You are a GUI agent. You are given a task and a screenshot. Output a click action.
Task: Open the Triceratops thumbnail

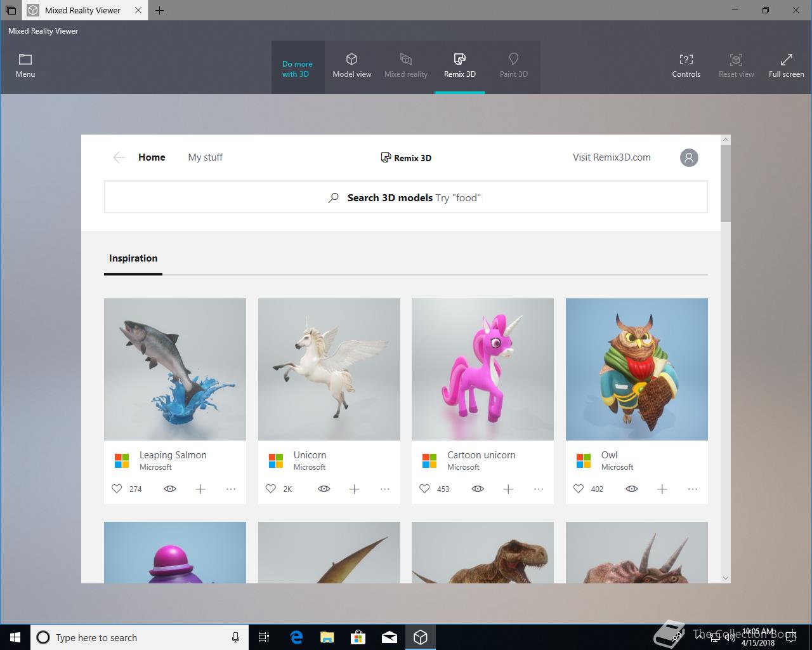tap(637, 552)
